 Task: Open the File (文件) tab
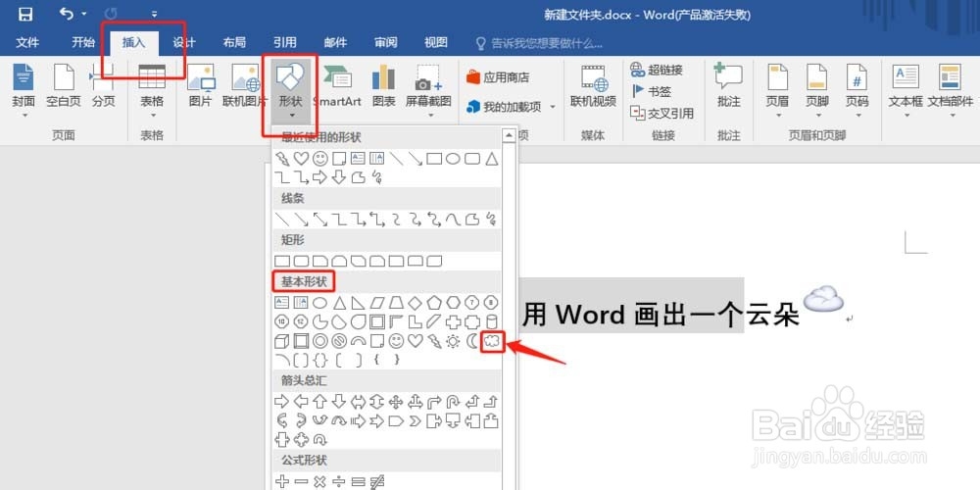click(x=27, y=42)
